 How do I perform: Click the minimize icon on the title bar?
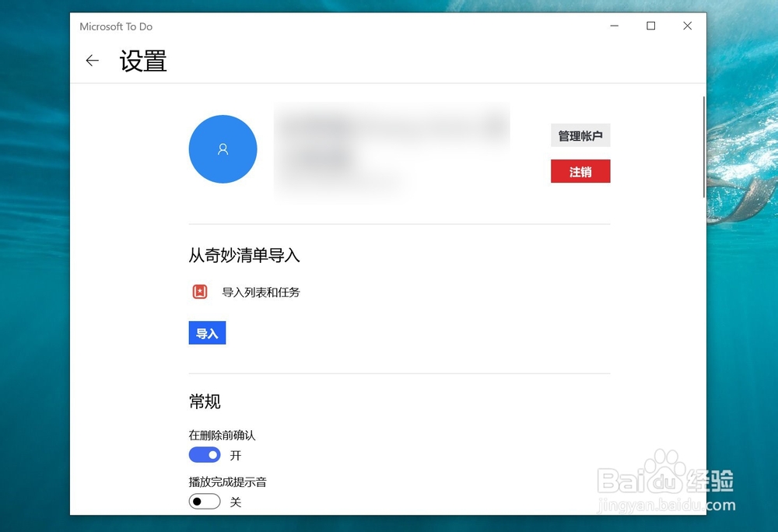click(x=614, y=26)
